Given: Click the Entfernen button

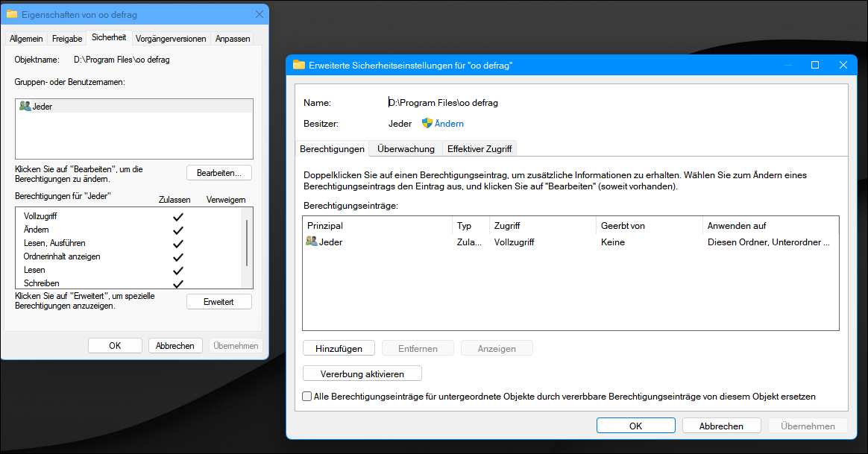Looking at the screenshot, I should pos(418,348).
